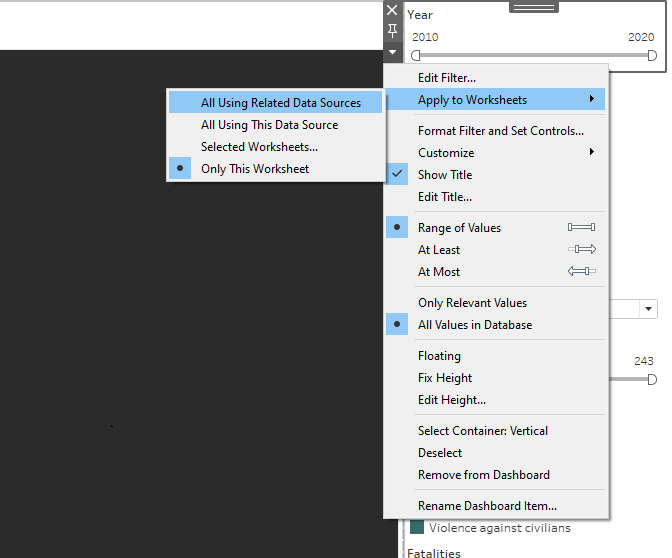
Task: Click the filter card's down-arrow menu icon
Action: point(392,52)
